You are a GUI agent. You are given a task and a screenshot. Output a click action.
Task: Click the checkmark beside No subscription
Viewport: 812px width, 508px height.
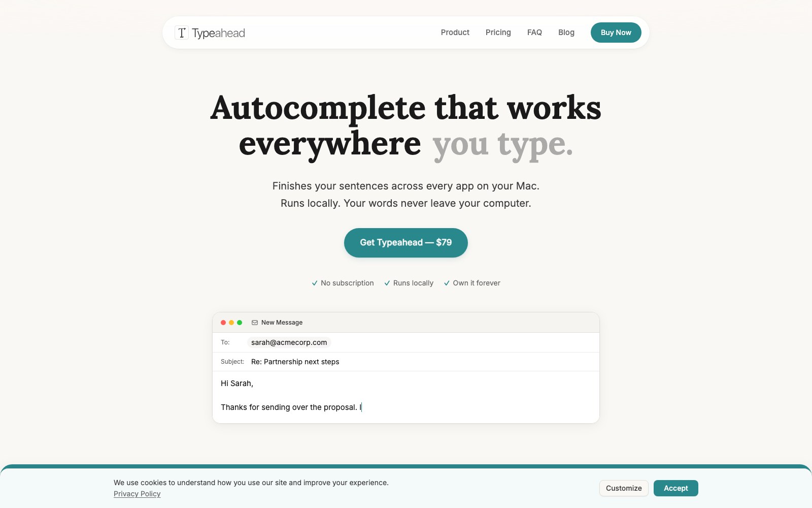(x=315, y=283)
